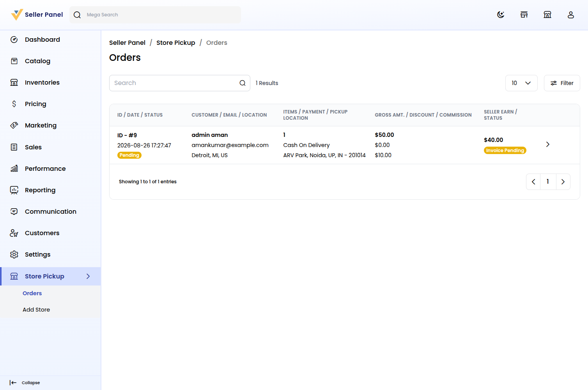This screenshot has height=390, width=588.
Task: Click customer name admin aman
Action: 210,135
